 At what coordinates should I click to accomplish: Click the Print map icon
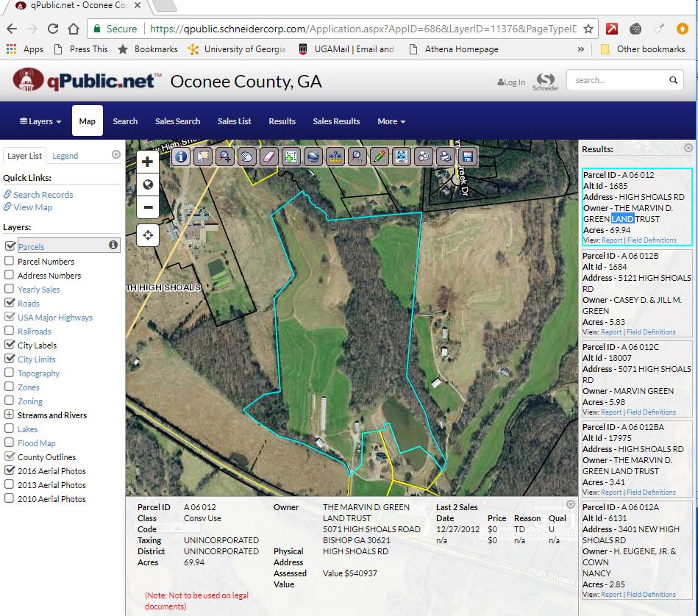[x=446, y=157]
